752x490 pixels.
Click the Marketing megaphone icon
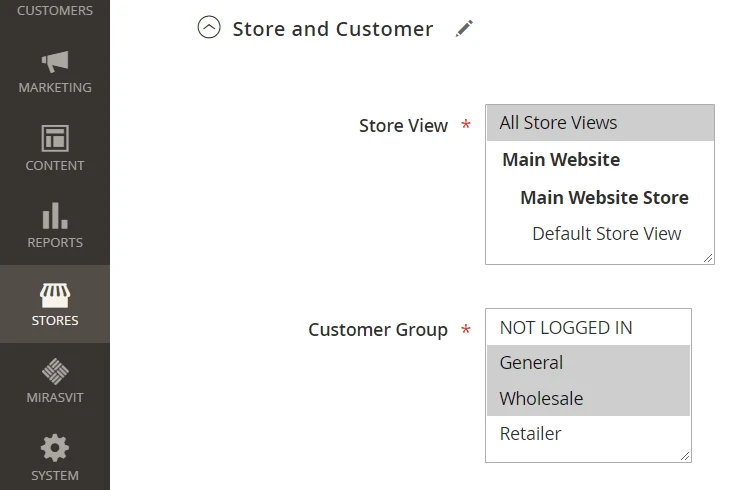point(55,62)
